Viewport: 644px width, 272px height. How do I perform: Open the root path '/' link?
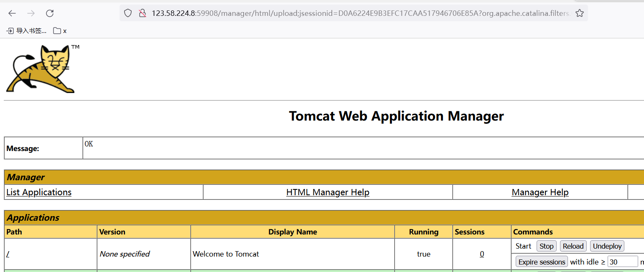[8, 254]
